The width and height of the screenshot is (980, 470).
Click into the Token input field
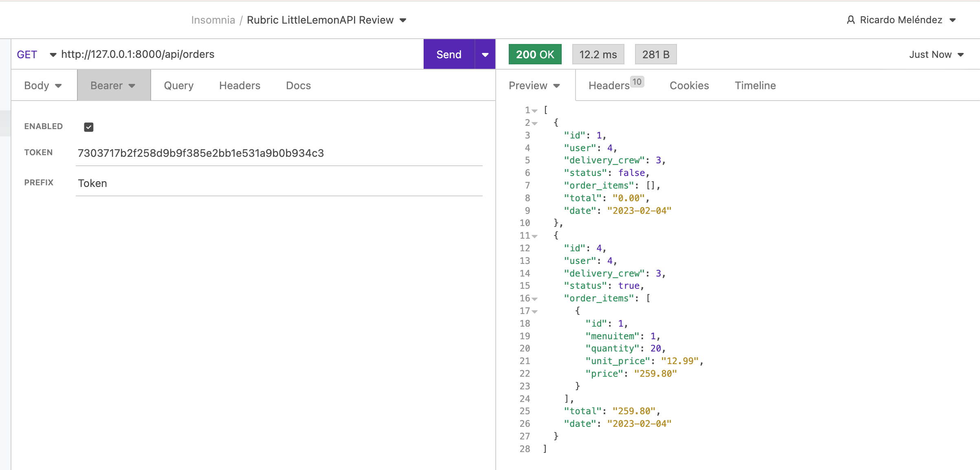click(x=279, y=154)
